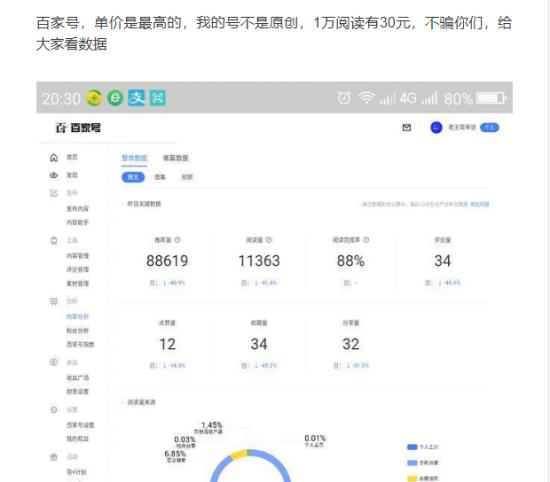Click the blue link right of 昨日关键数据
This screenshot has height=482, width=550.
[479, 204]
